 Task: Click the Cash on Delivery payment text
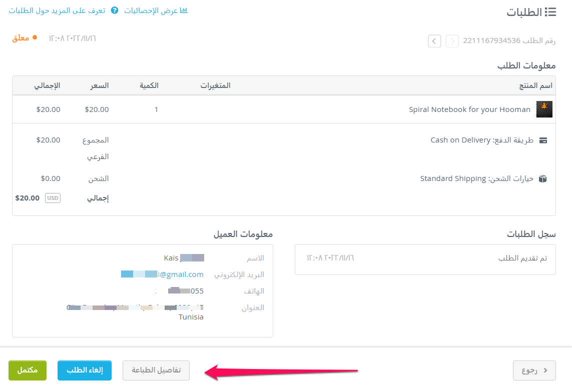460,140
